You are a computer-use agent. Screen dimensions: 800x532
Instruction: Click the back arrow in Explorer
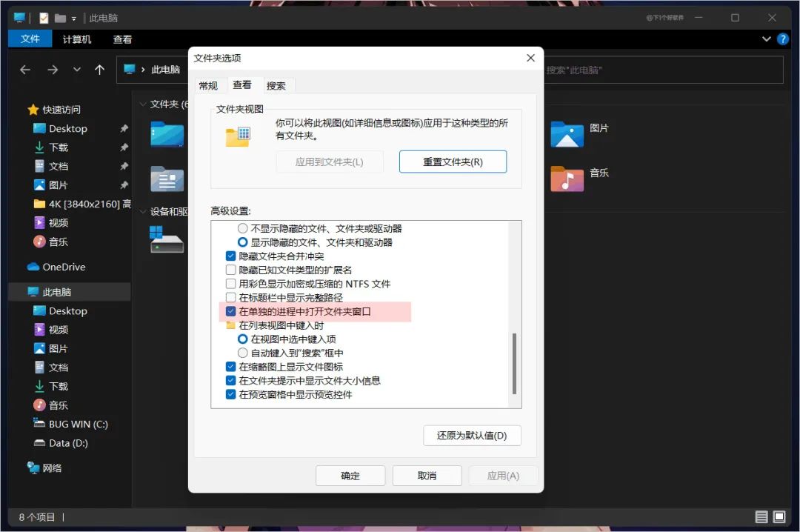tap(25, 70)
